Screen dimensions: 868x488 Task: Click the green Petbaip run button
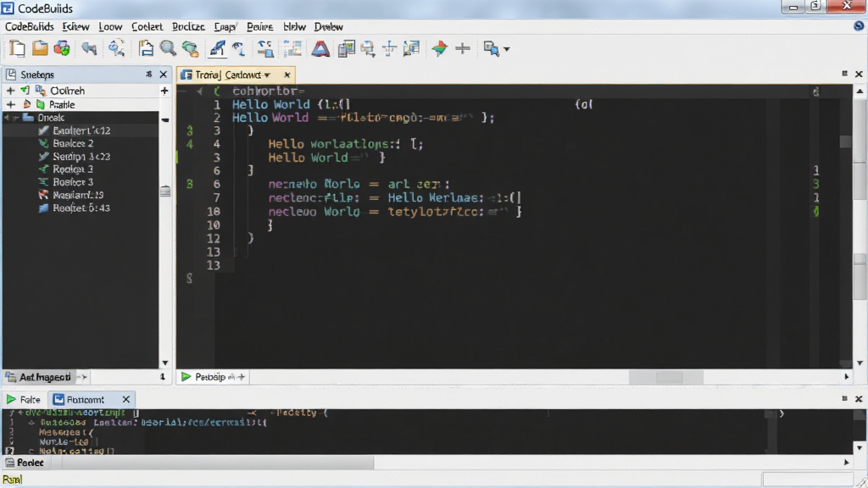tap(186, 377)
